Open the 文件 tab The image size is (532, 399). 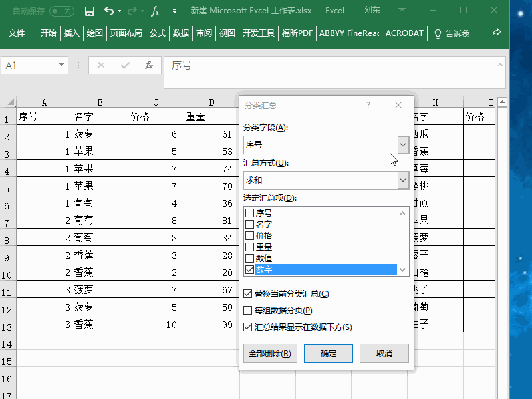[16, 33]
